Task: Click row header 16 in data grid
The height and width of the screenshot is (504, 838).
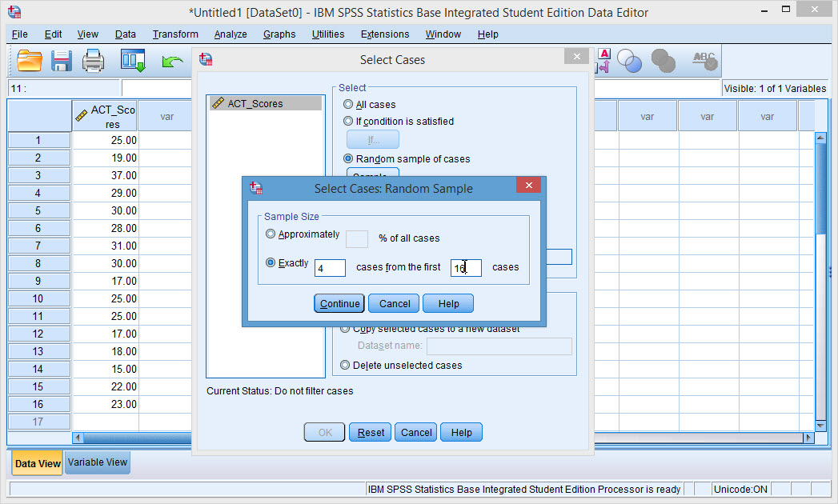Action: (38, 404)
